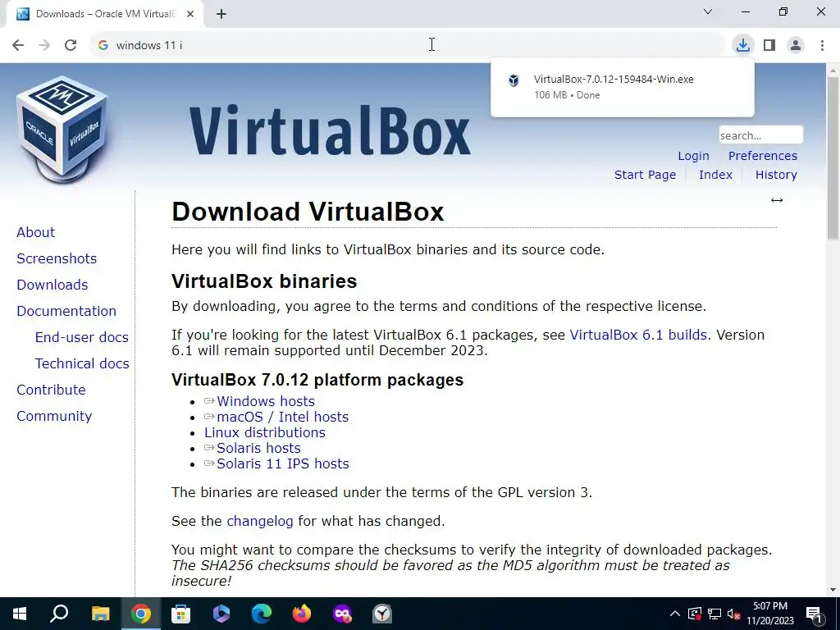The width and height of the screenshot is (840, 630).
Task: Open Chrome downloads icon in toolbar
Action: 742,45
